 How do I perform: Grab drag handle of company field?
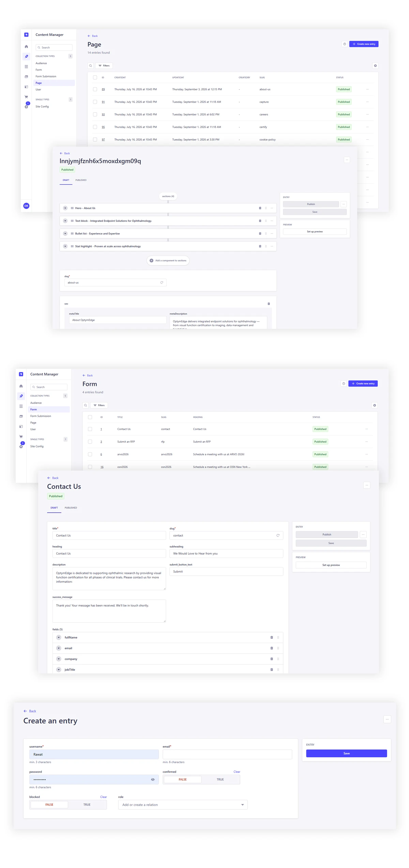pyautogui.click(x=278, y=659)
